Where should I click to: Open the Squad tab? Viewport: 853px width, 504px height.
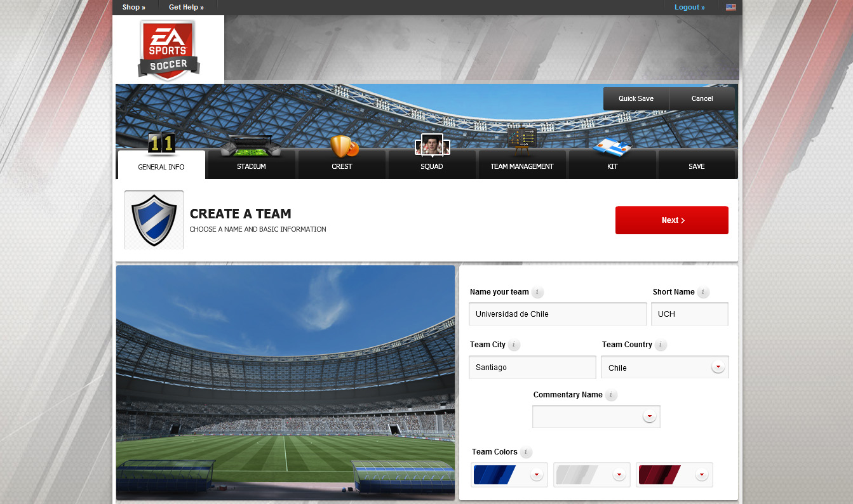tap(432, 165)
